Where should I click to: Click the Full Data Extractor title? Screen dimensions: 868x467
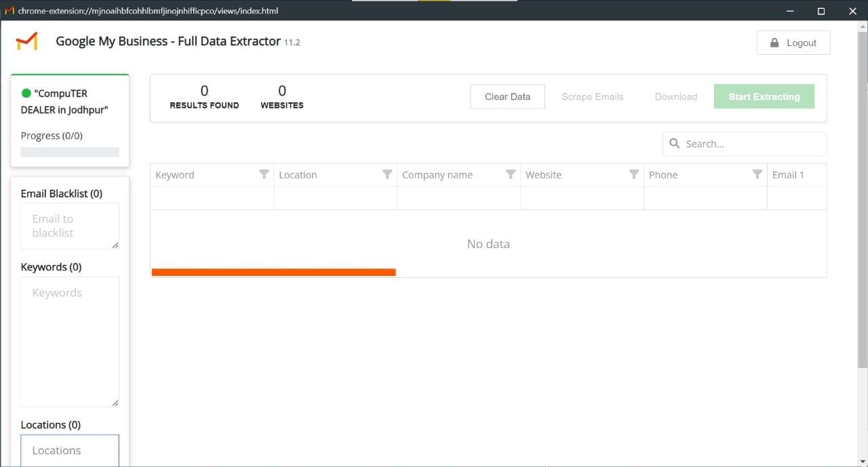(168, 41)
